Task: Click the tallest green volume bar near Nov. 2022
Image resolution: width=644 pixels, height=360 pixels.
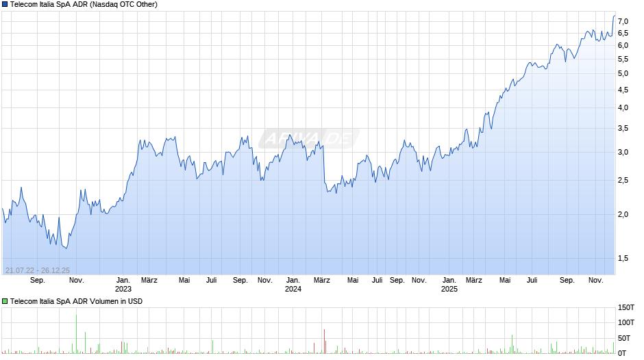Action: pyautogui.click(x=77, y=334)
